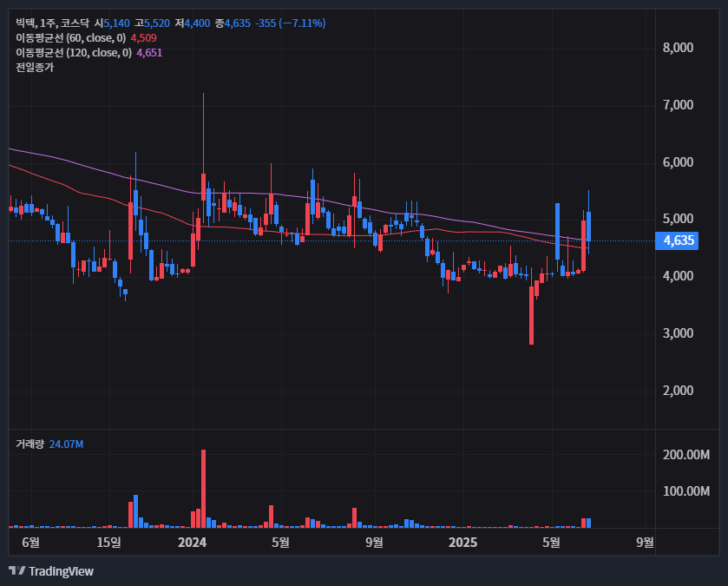
Task: Click the 4,000 price axis label
Action: point(678,276)
